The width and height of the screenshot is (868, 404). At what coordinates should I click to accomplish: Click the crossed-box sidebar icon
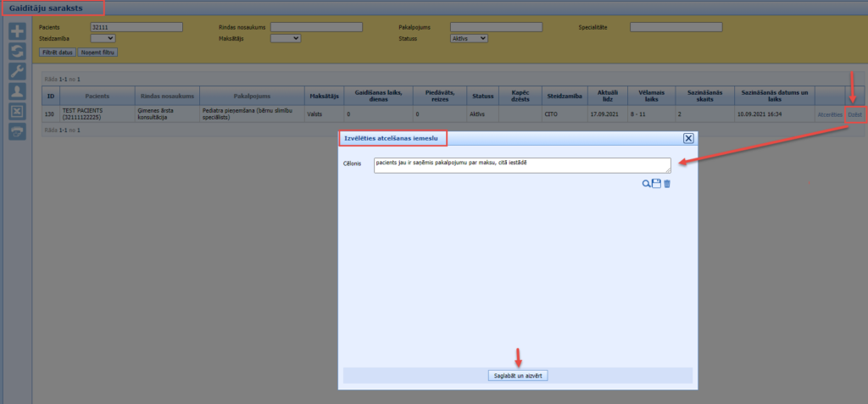coord(16,112)
